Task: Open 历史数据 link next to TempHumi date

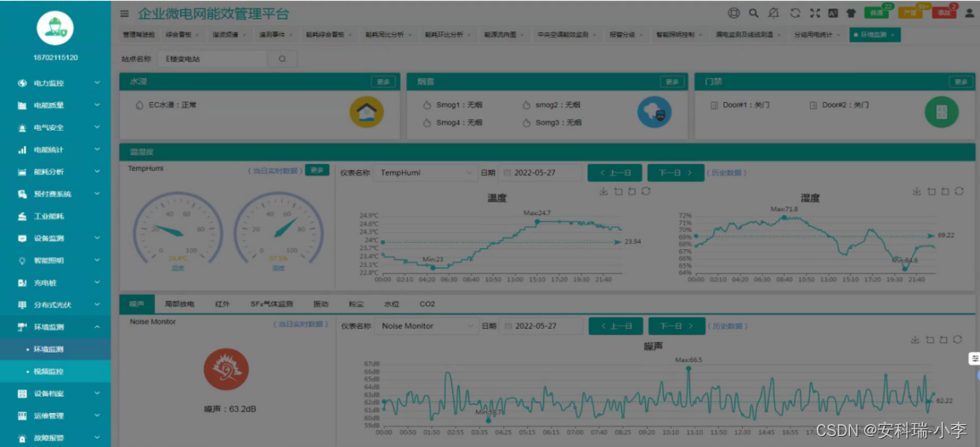Action: coord(727,173)
